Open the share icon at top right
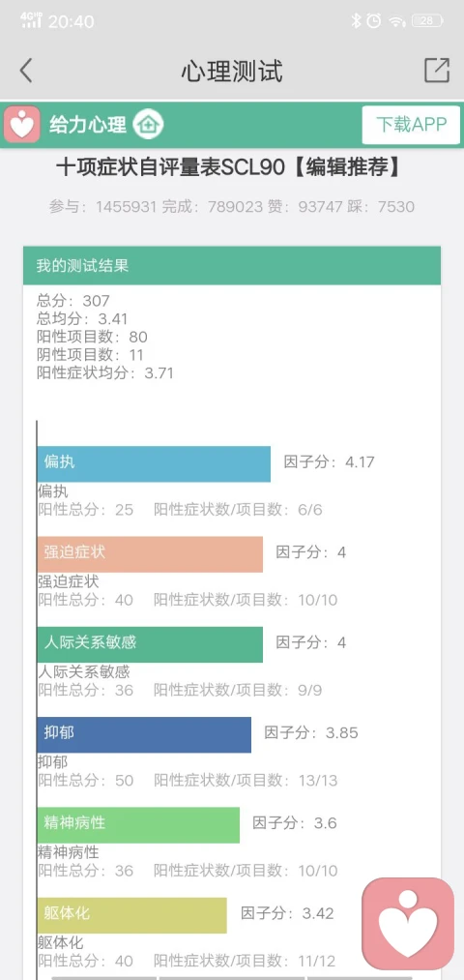Screen dimensions: 464x980 437,70
